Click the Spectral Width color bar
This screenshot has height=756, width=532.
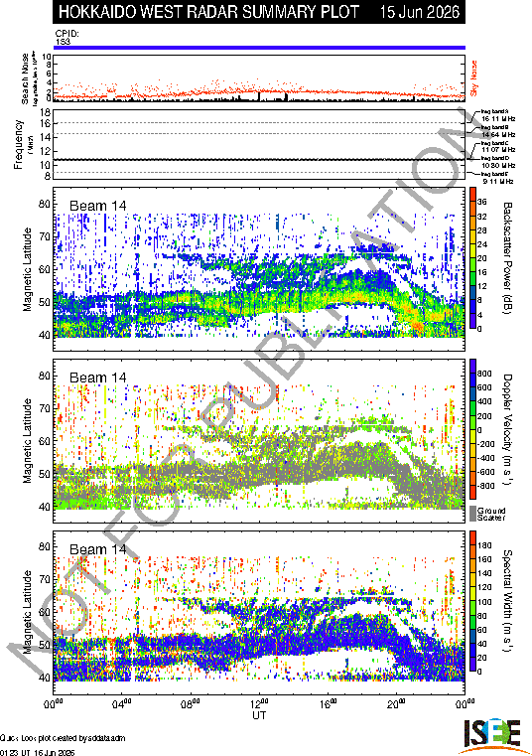click(472, 601)
